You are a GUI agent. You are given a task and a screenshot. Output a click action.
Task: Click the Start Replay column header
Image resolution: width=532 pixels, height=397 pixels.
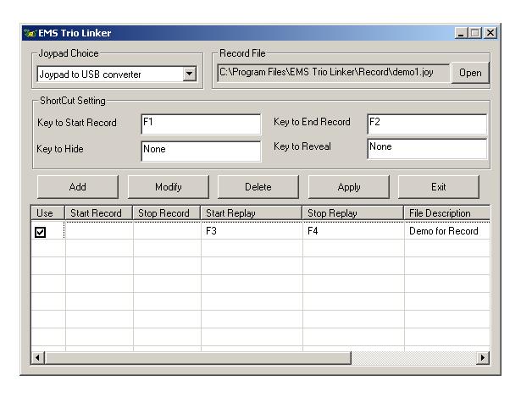coord(251,213)
